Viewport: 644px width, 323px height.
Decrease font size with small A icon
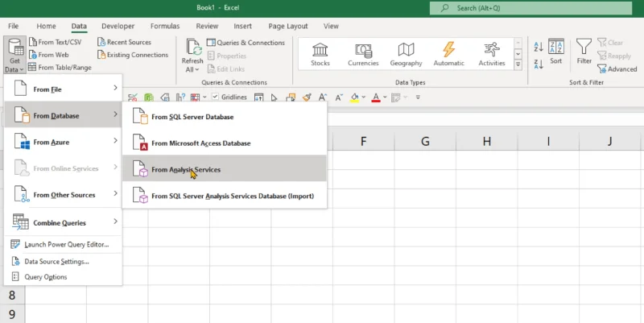click(339, 97)
